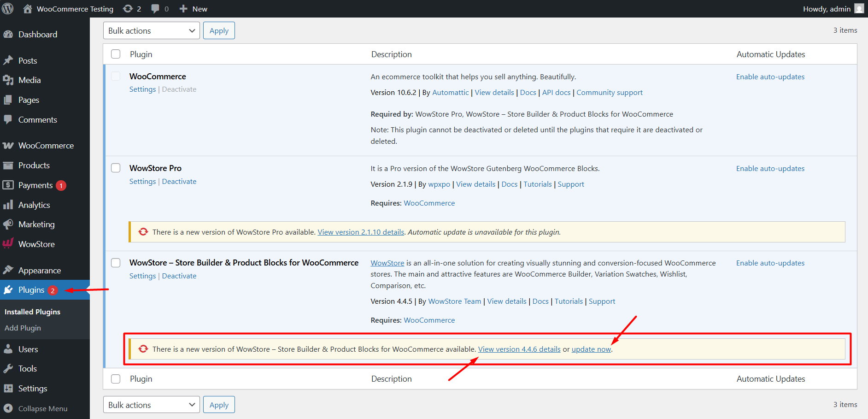
Task: Check the WowStore Pro row checkbox
Action: tap(115, 168)
